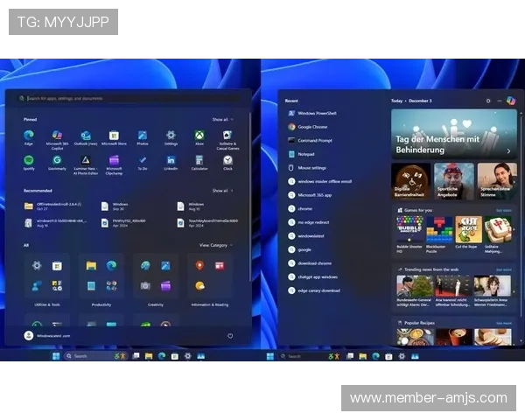The image size is (525, 420).
Task: Open See more for Games for you
Action: [x=503, y=210]
